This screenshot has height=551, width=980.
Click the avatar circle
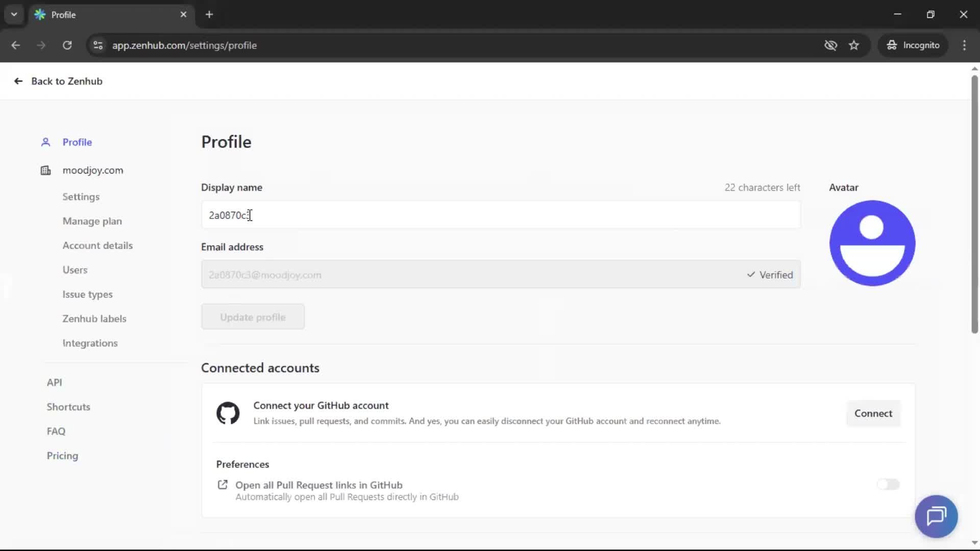(x=872, y=243)
